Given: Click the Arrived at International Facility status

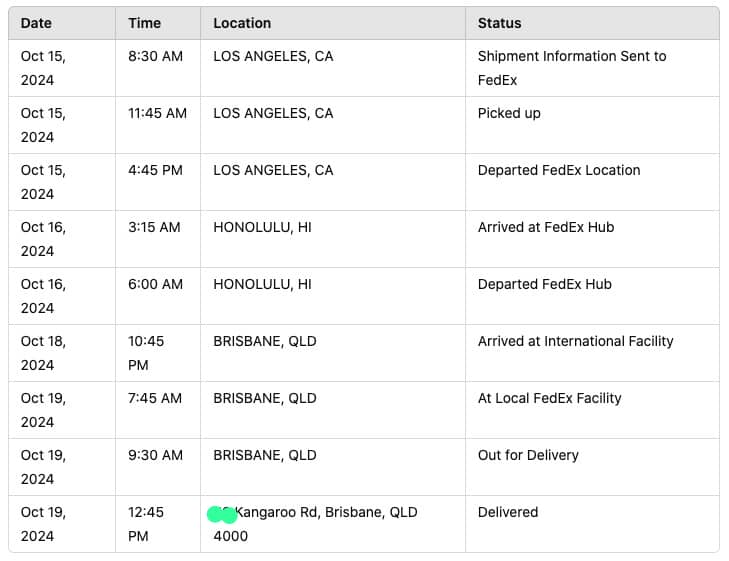Looking at the screenshot, I should [x=575, y=342].
